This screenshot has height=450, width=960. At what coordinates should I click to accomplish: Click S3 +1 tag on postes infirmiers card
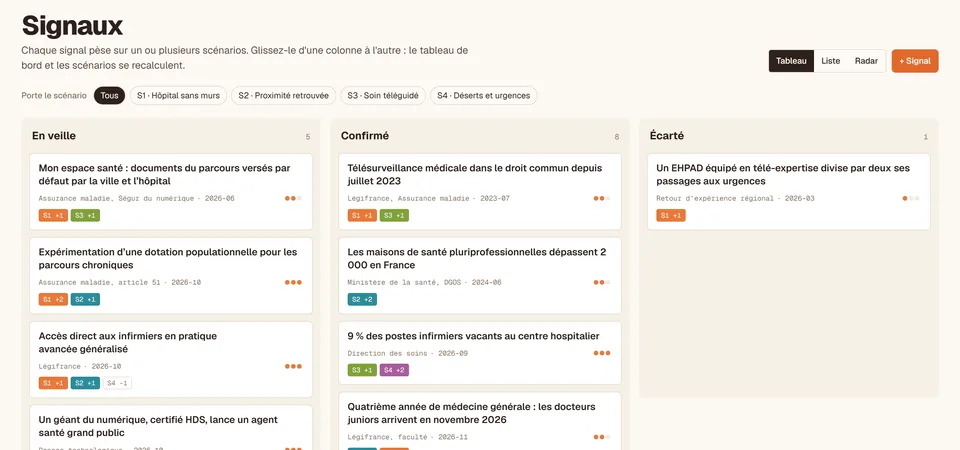362,370
